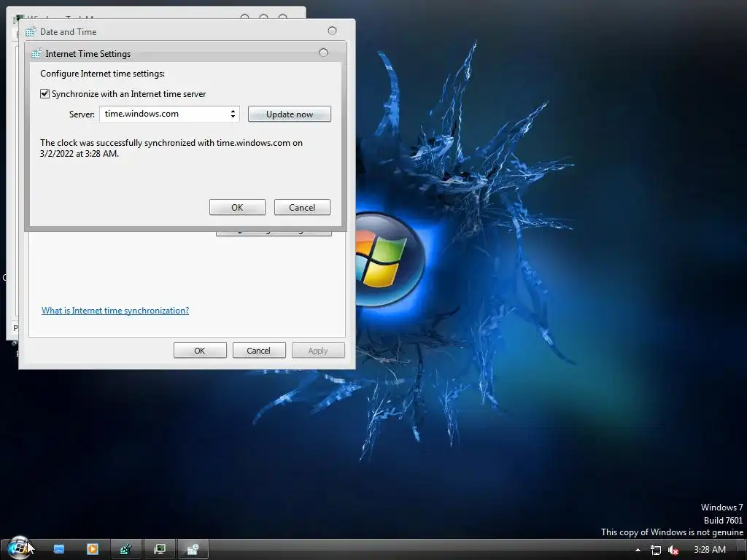747x560 pixels.
Task: Confirm Internet Time Settings with OK
Action: pyautogui.click(x=237, y=207)
